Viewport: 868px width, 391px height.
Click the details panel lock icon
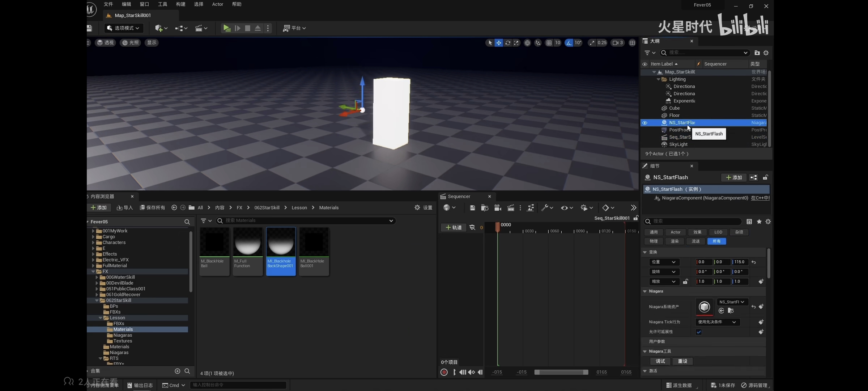[765, 177]
